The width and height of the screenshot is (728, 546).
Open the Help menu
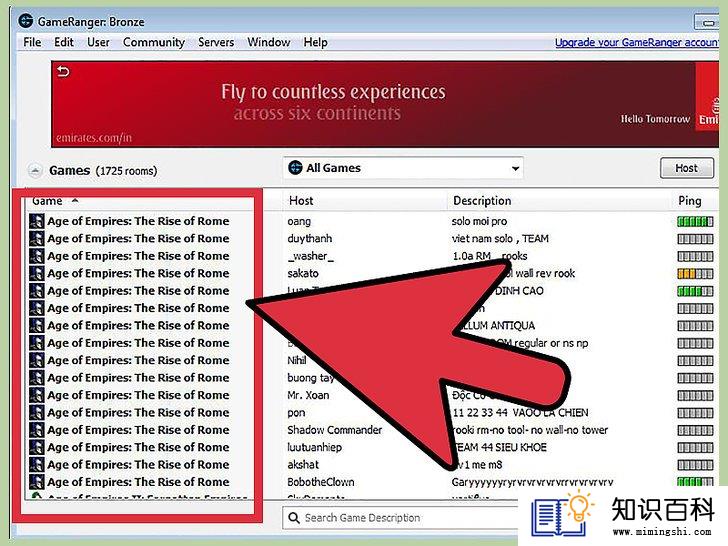(x=315, y=42)
